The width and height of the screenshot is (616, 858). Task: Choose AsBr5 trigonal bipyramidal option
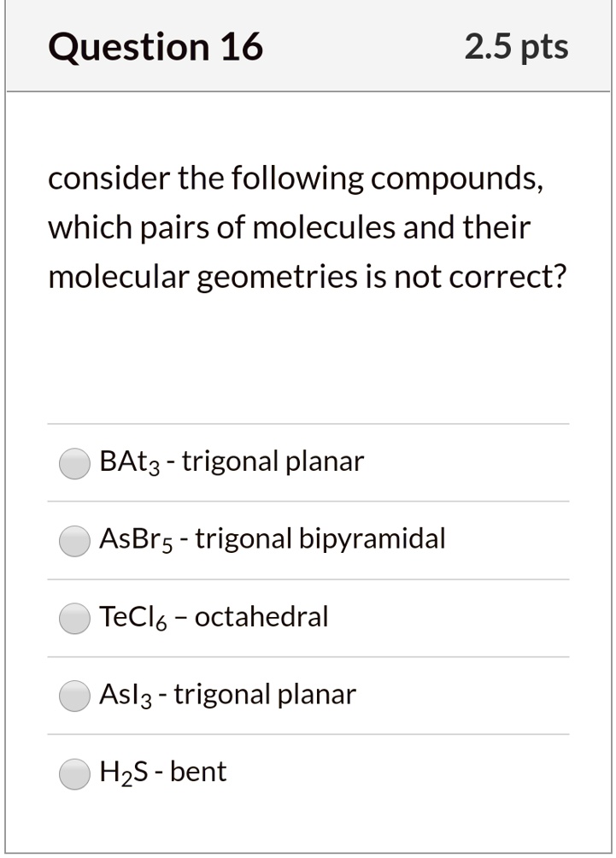[x=73, y=539]
